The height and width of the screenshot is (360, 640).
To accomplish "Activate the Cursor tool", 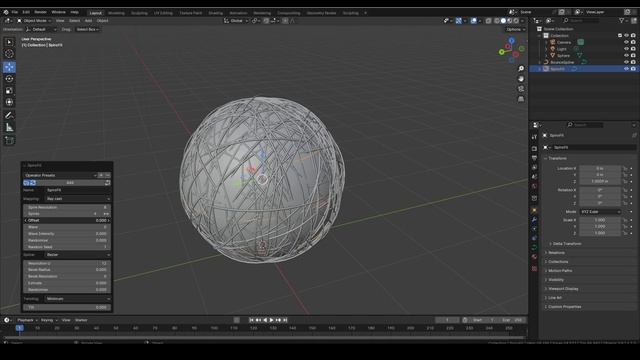I will (x=9, y=54).
